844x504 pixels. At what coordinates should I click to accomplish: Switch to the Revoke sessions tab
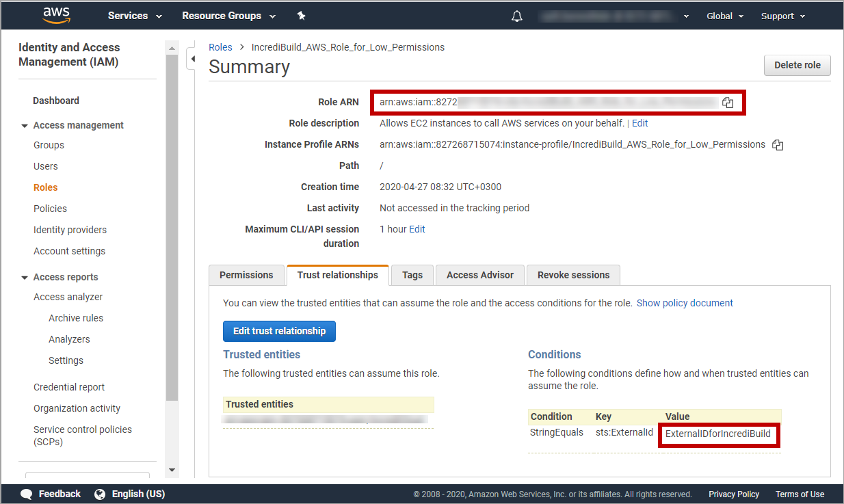(574, 275)
